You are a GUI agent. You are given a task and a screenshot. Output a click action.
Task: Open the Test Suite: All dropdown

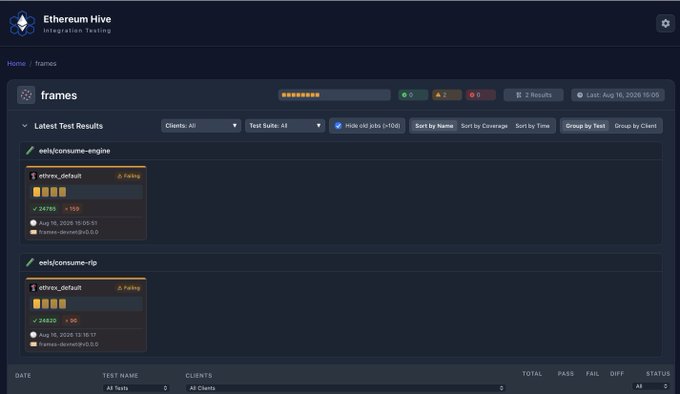click(x=285, y=126)
